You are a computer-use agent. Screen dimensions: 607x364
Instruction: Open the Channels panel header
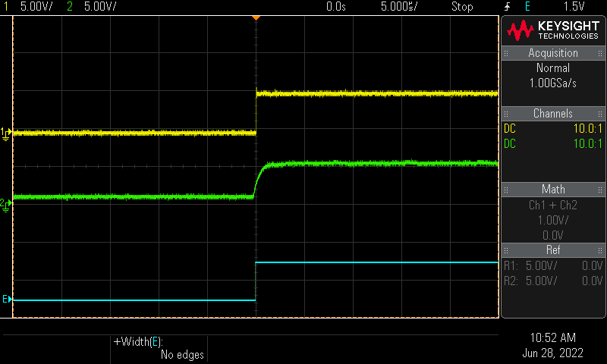pos(553,114)
